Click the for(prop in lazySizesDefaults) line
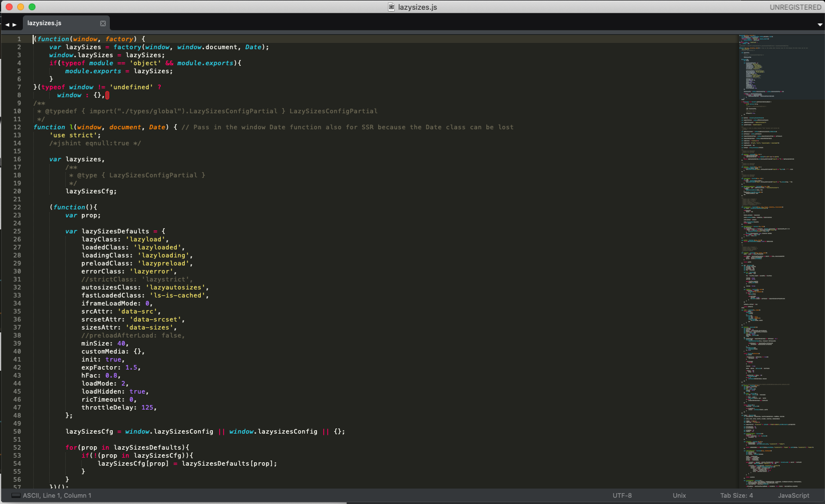825x504 pixels. tap(128, 447)
